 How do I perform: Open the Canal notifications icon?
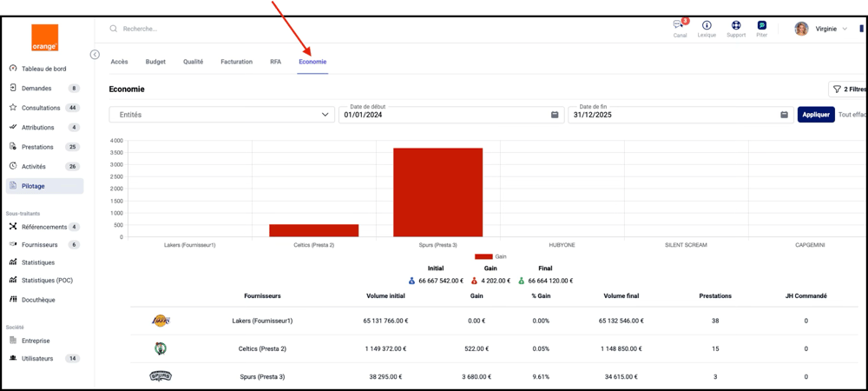coord(678,25)
